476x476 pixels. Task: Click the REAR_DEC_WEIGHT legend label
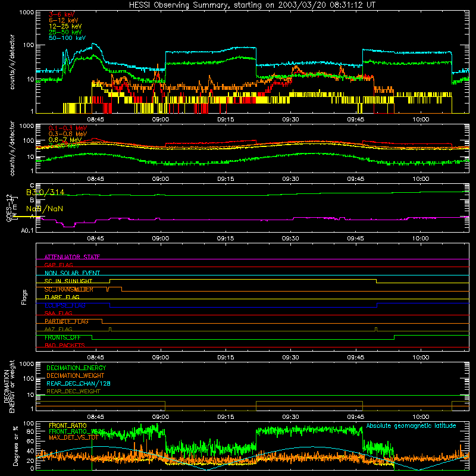click(x=73, y=392)
